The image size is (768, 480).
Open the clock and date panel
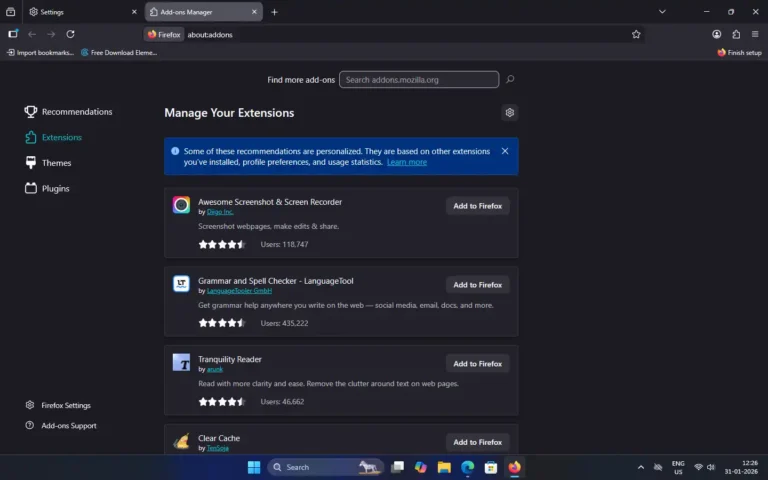pyautogui.click(x=741, y=467)
